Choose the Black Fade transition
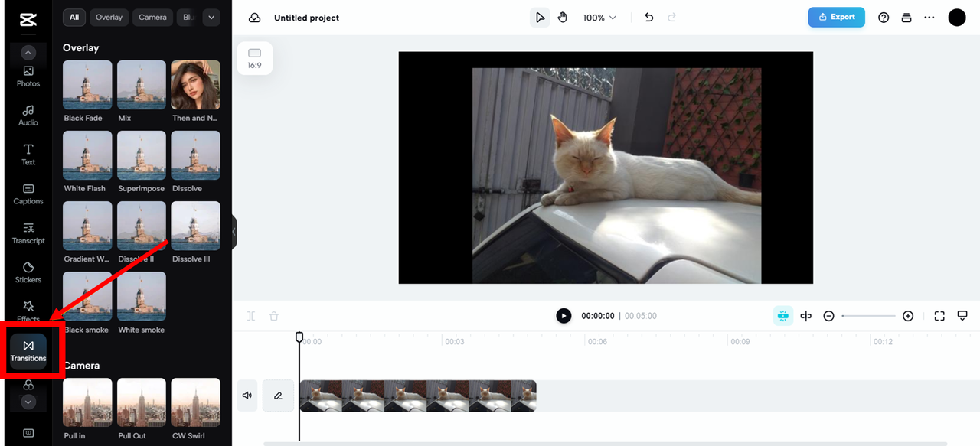 tap(87, 85)
